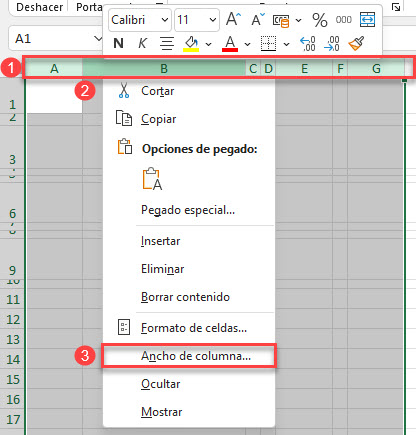Viewport: 416px width, 435px height.
Task: Select row 11 header
Action: [x=13, y=299]
